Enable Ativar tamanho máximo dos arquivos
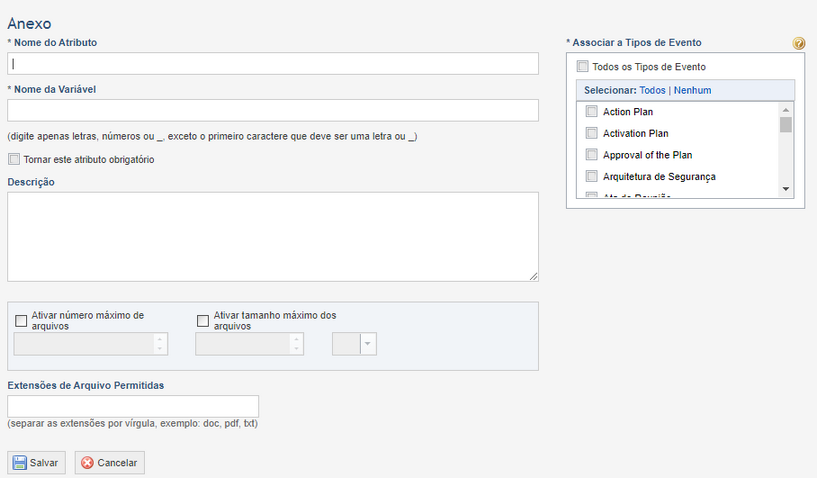 [203, 321]
